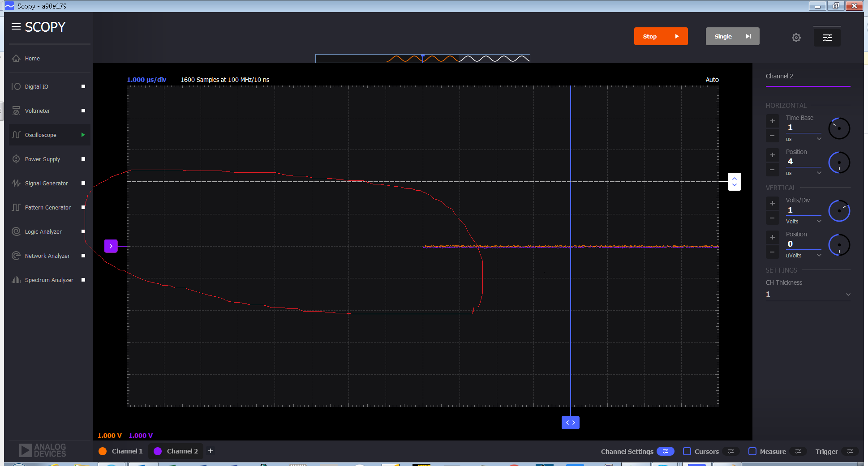Stop the running Oscilloscope via green indicator
Screen dimensions: 868x466
click(83, 135)
